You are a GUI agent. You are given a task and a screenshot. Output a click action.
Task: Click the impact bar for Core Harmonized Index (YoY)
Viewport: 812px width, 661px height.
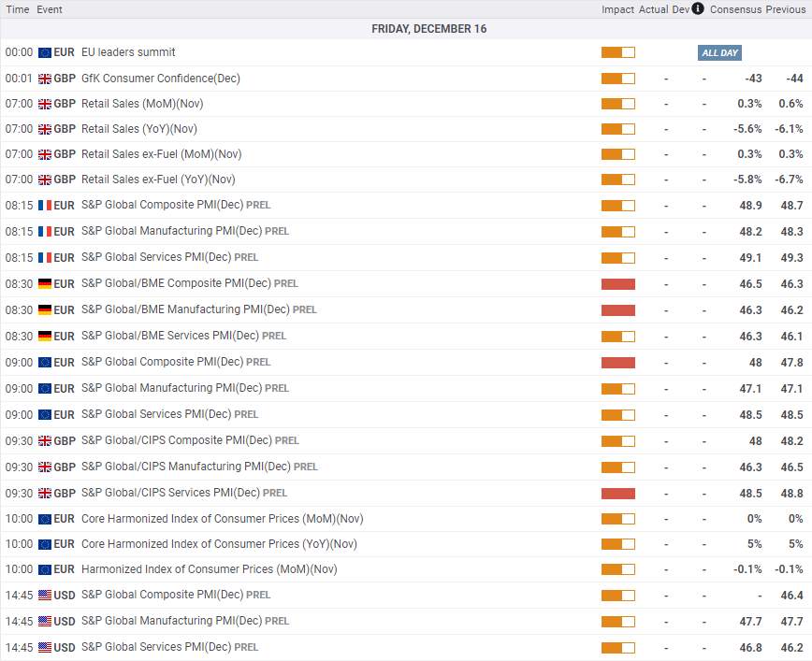617,544
